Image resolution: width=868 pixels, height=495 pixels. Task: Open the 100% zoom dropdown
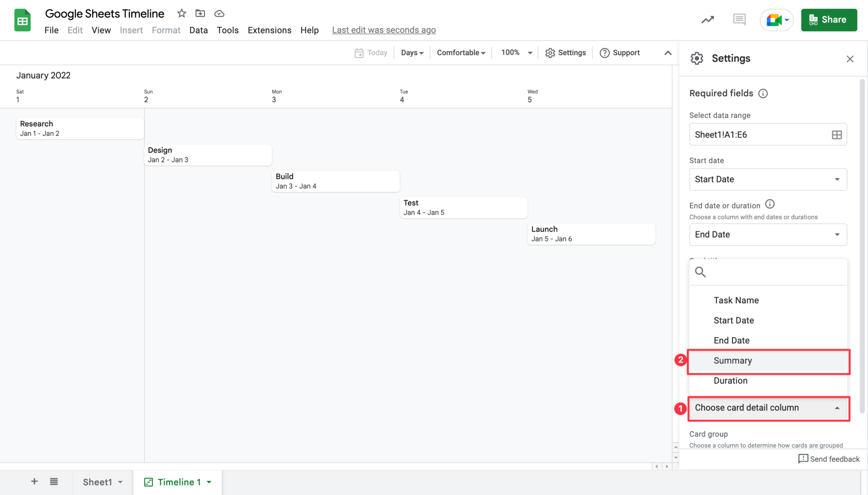coord(516,53)
